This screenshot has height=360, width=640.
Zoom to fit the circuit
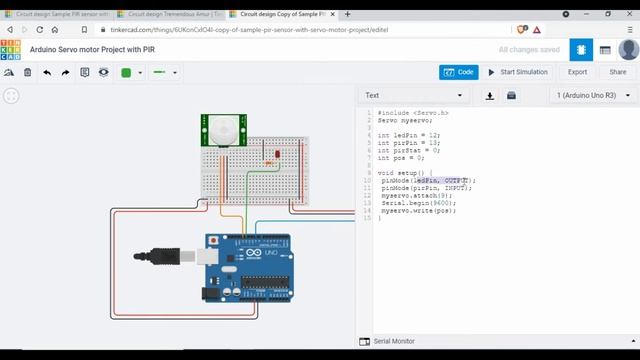(11, 96)
